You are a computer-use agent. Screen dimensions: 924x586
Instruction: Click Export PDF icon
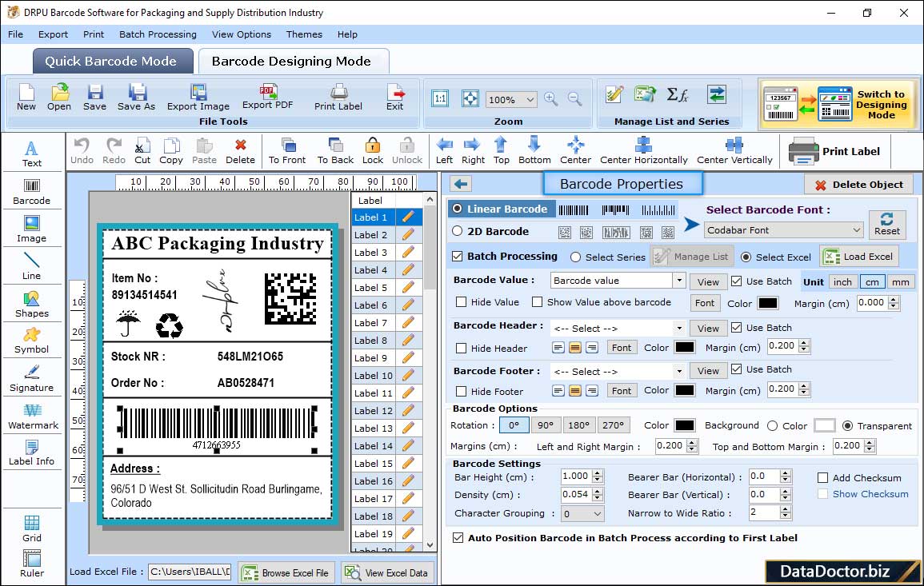pos(267,98)
